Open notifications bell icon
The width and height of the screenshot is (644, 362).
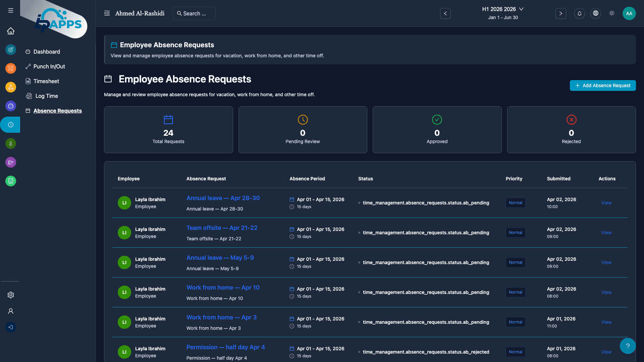579,13
